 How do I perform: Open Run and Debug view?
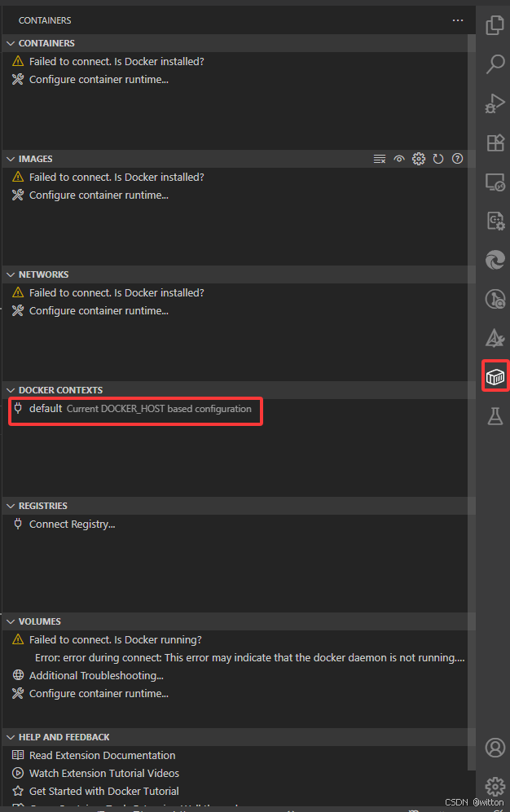pos(495,103)
